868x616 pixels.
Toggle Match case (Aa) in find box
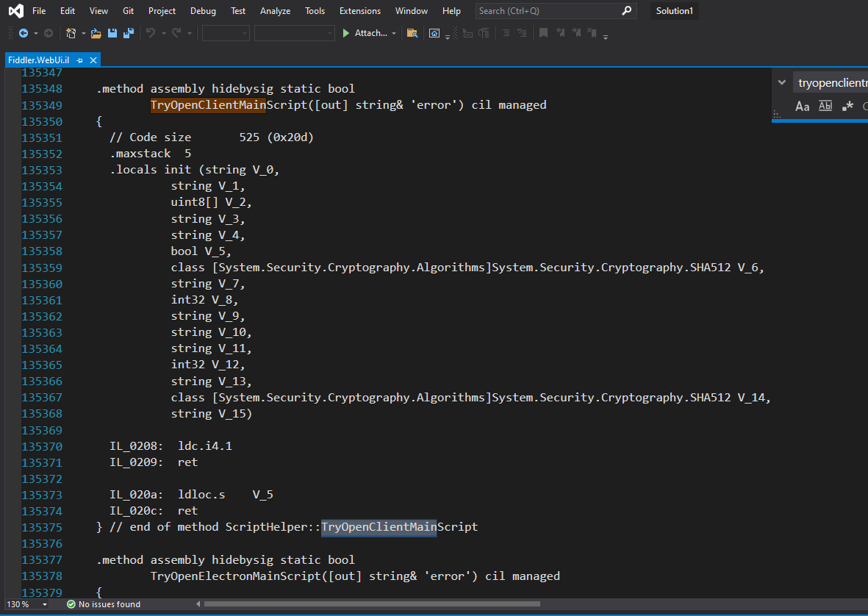tap(802, 107)
